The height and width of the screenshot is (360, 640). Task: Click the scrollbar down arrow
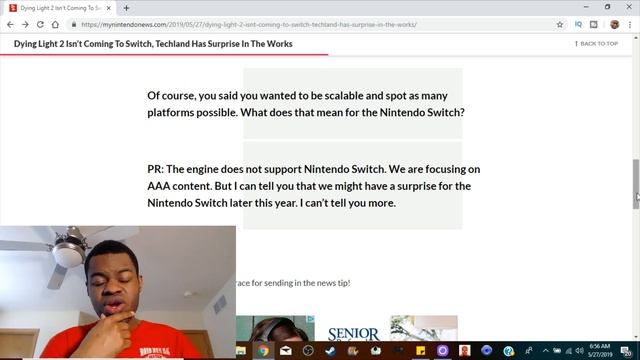click(x=636, y=337)
